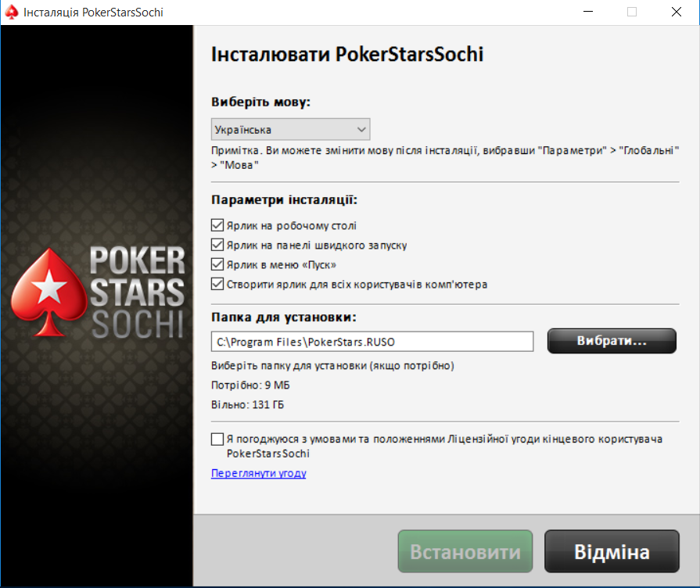The image size is (700, 588).
Task: Click the 'Параметри інсталяції:' heading
Action: [x=285, y=199]
